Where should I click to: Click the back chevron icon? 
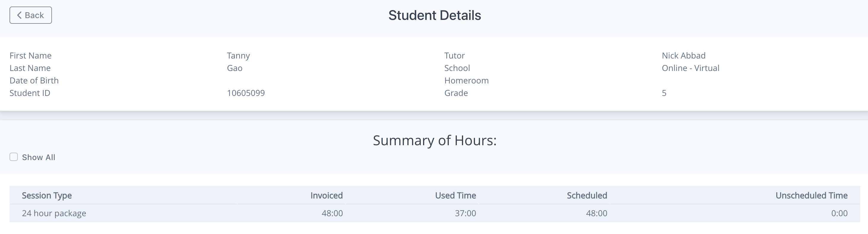(20, 15)
